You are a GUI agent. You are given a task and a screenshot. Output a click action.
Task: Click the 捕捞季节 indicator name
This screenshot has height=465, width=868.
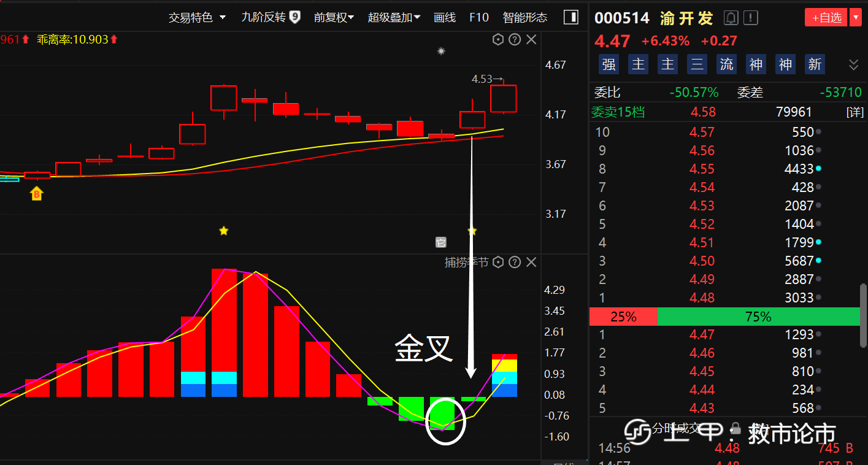(x=467, y=263)
